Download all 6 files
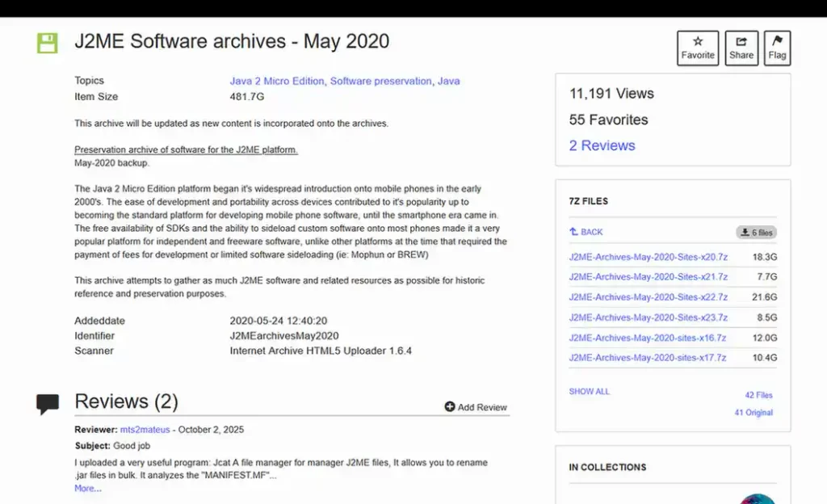The width and height of the screenshot is (827, 504). click(756, 232)
